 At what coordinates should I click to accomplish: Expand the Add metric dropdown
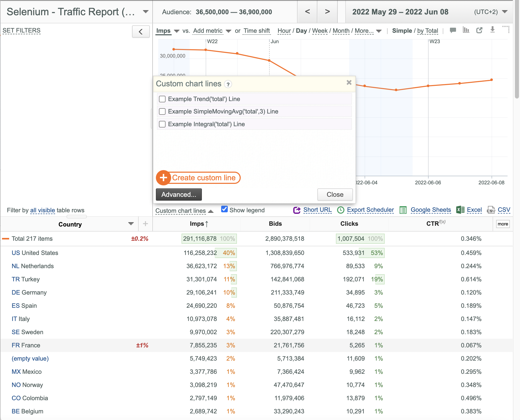pos(229,31)
